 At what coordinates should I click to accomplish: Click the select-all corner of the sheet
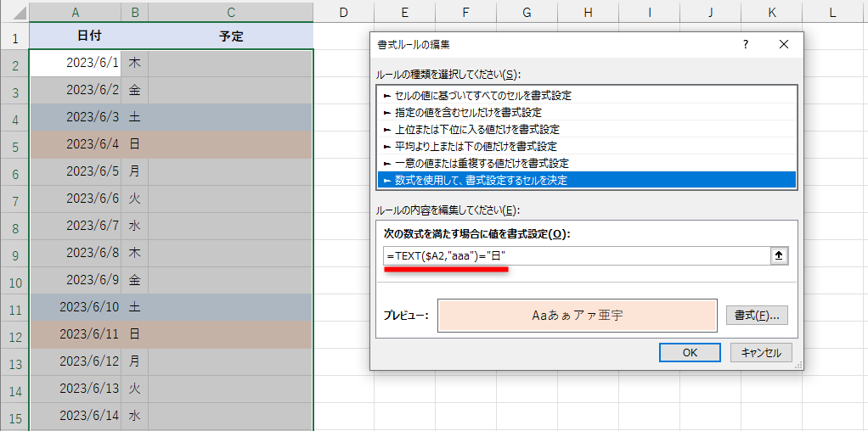pyautogui.click(x=15, y=13)
